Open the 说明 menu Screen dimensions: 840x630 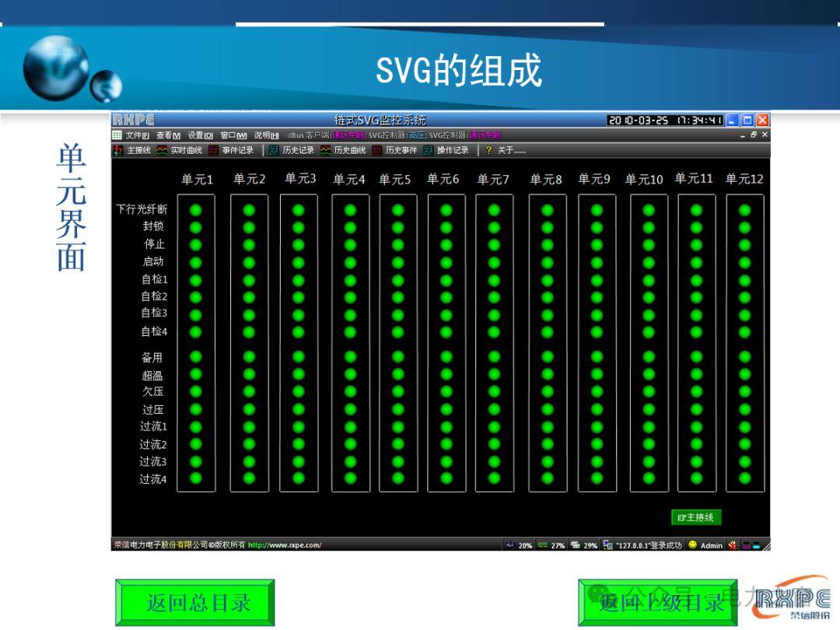click(x=266, y=135)
